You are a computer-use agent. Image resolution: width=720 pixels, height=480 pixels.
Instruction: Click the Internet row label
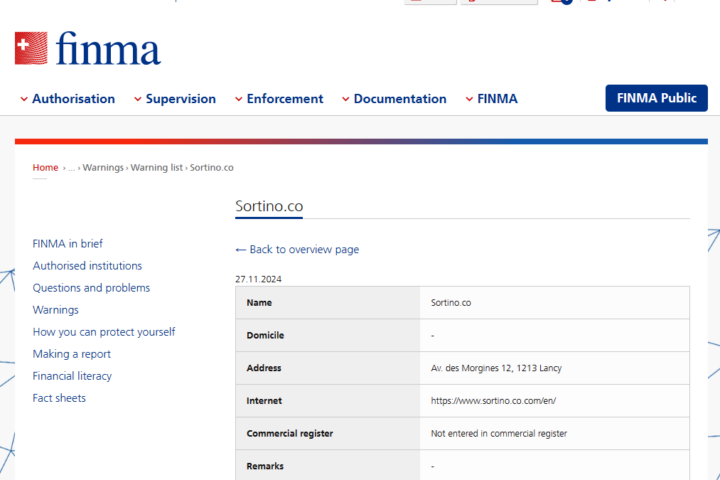264,401
